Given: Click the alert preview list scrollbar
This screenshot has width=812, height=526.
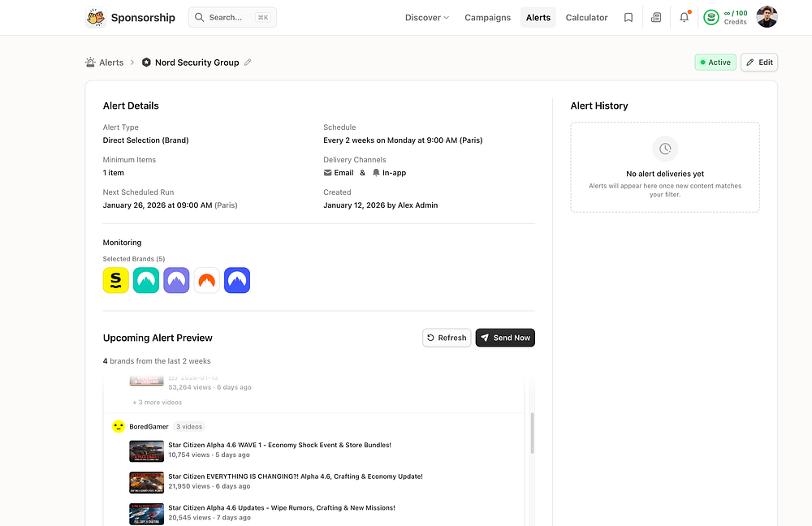Looking at the screenshot, I should 532,433.
